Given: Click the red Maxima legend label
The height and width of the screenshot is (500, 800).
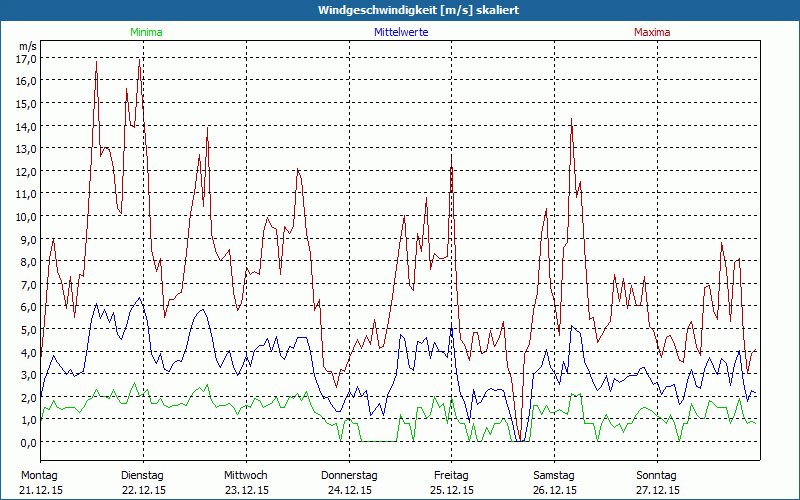Looking at the screenshot, I should click(x=652, y=32).
